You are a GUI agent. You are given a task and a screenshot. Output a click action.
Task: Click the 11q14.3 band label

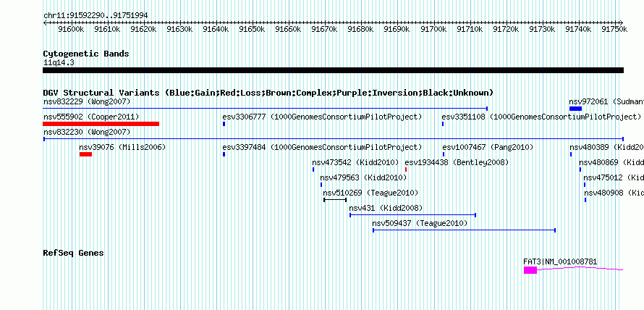point(59,63)
